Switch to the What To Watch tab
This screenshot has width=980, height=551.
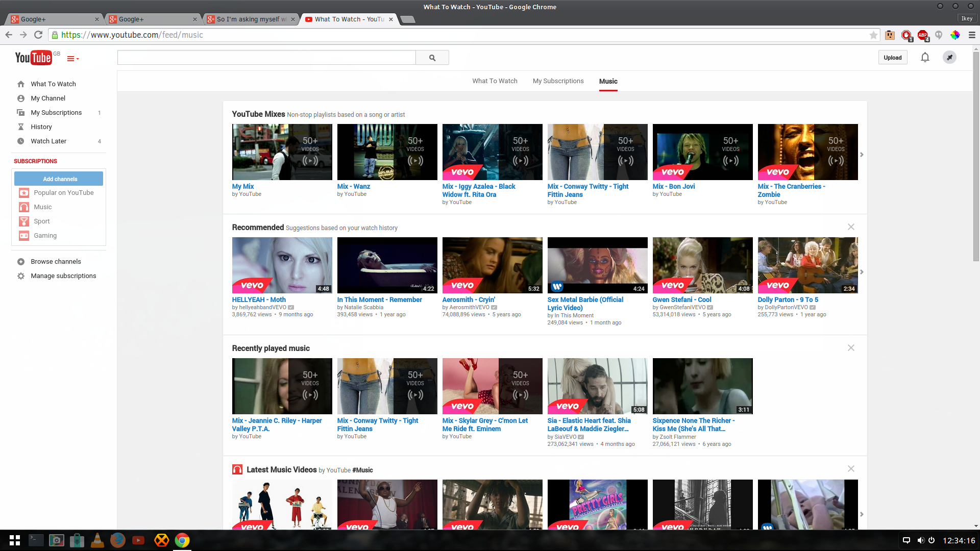tap(495, 81)
